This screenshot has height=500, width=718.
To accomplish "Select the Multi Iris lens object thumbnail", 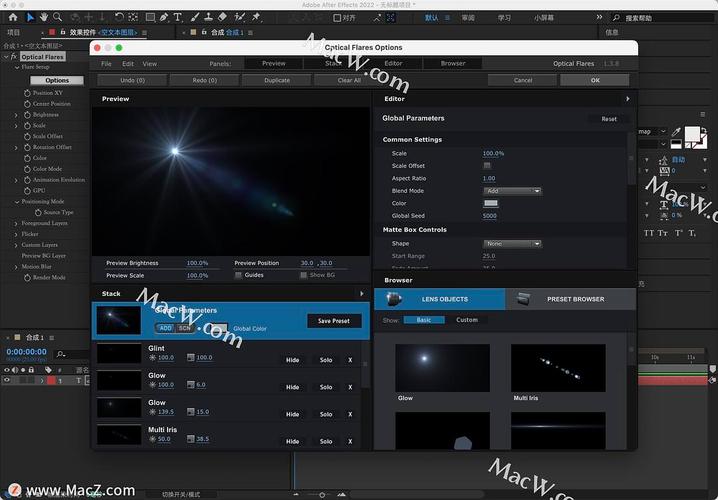I will 558,368.
